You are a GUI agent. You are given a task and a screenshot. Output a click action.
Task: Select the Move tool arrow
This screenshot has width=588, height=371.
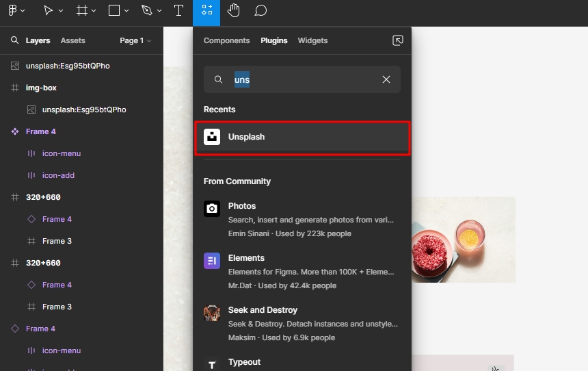point(48,10)
